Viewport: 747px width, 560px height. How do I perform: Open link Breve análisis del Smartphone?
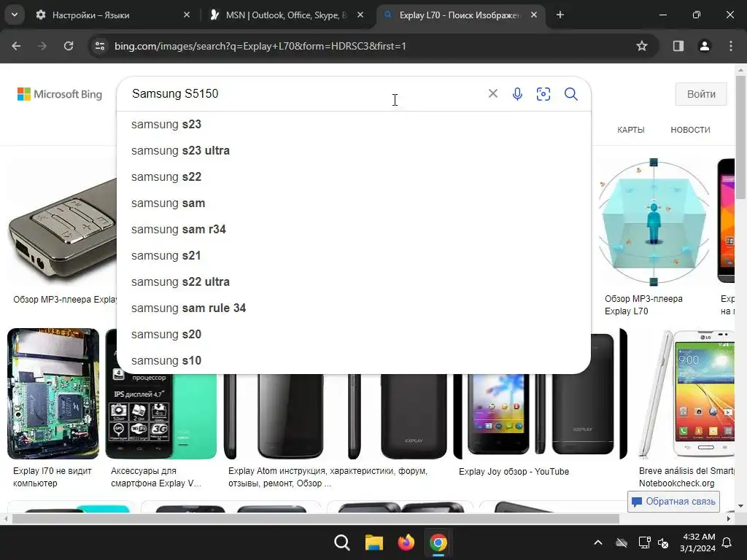(x=686, y=477)
